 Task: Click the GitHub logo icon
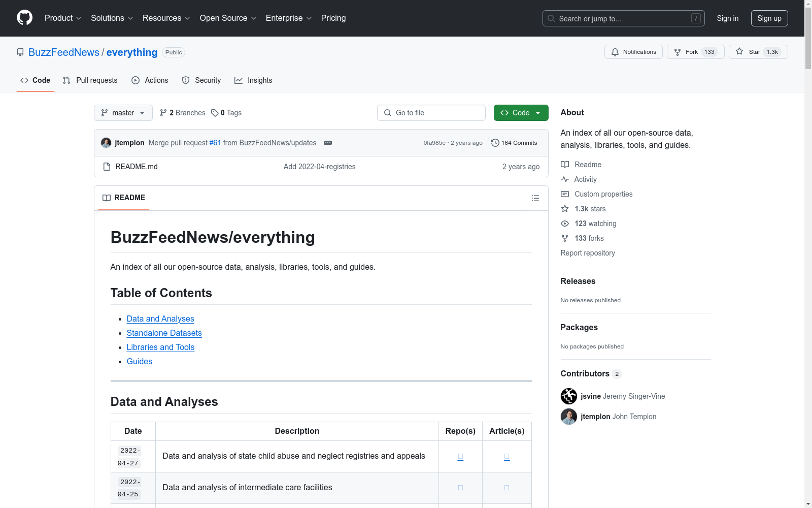(24, 18)
